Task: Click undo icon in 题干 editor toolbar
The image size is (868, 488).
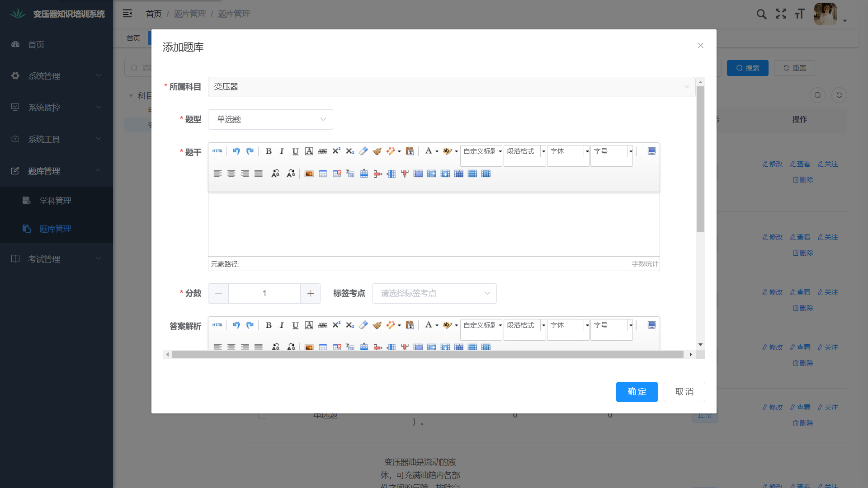Action: (236, 151)
